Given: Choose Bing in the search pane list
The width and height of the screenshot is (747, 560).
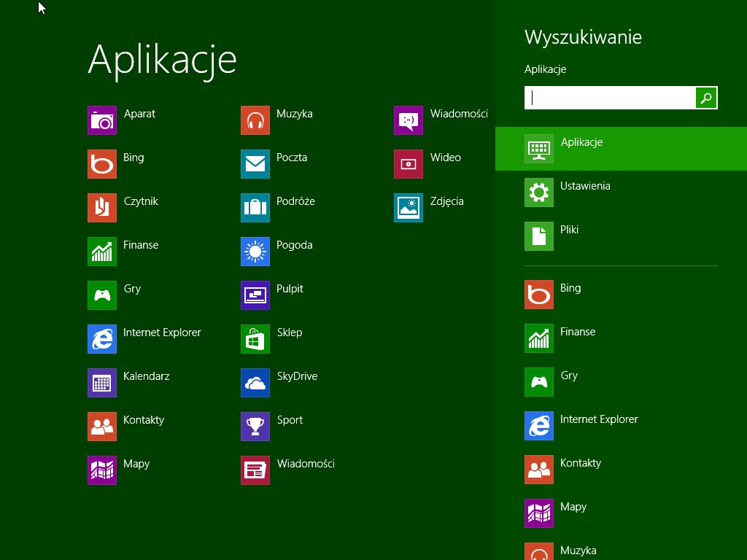Looking at the screenshot, I should 622,295.
